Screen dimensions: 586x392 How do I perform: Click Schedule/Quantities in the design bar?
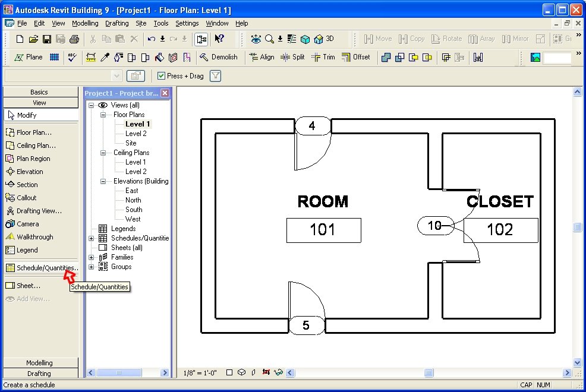click(x=42, y=268)
